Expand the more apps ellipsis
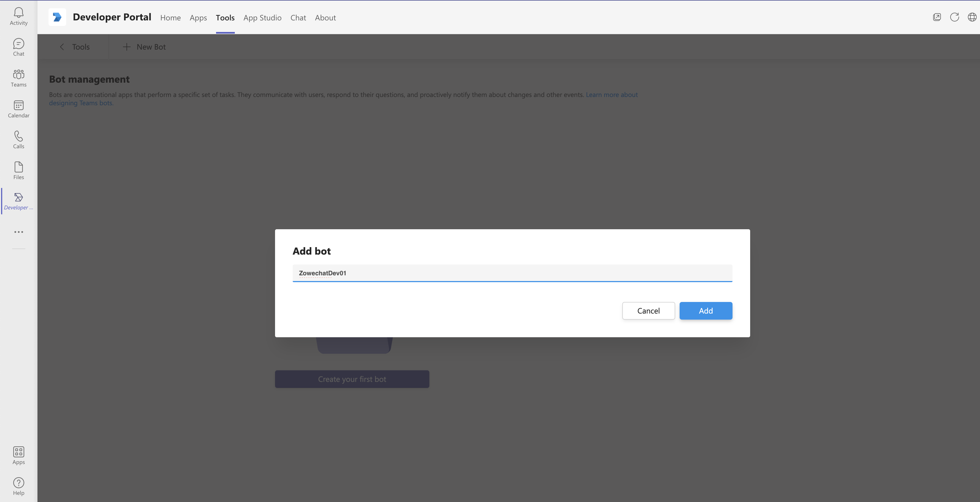Screen dimensions: 980x502 point(18,232)
